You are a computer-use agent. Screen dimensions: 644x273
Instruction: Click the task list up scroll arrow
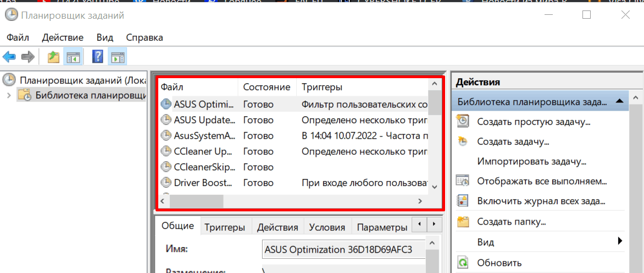click(435, 84)
